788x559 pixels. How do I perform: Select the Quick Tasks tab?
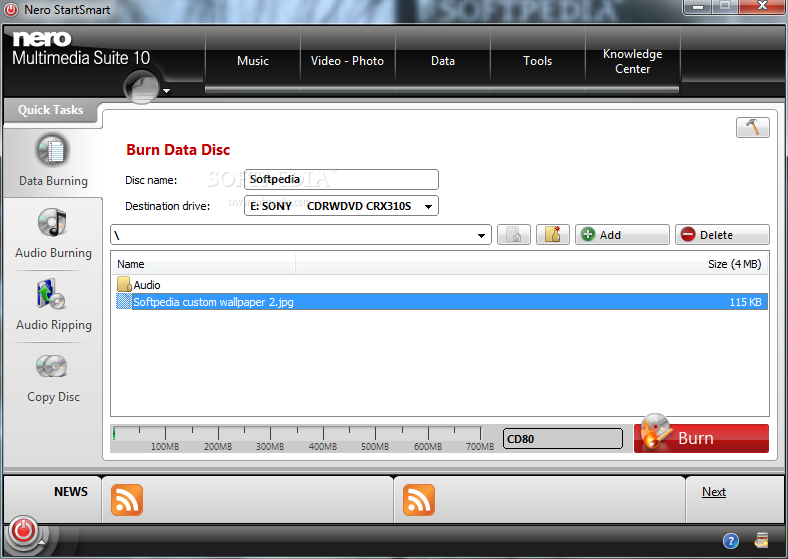(50, 110)
